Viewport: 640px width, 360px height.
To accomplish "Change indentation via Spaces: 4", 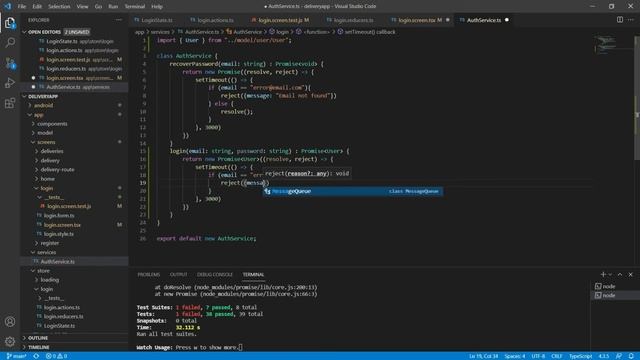I will [x=515, y=356].
